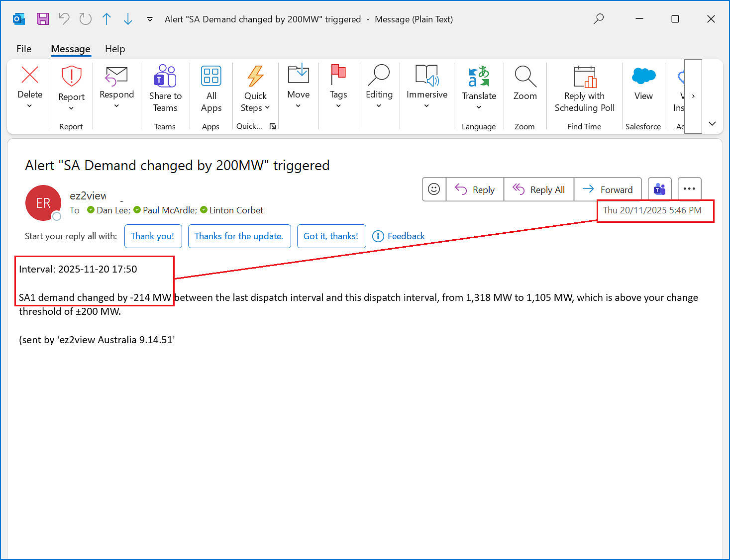The width and height of the screenshot is (730, 560).
Task: Expand the Move dropdown menu
Action: (x=298, y=105)
